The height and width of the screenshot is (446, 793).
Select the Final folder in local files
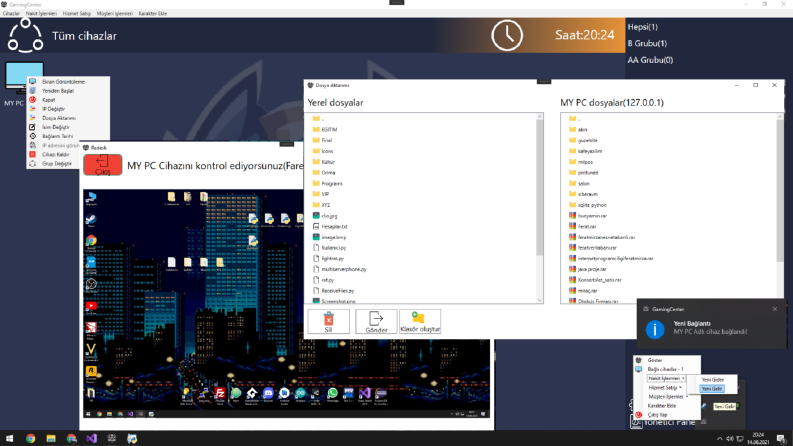[326, 140]
